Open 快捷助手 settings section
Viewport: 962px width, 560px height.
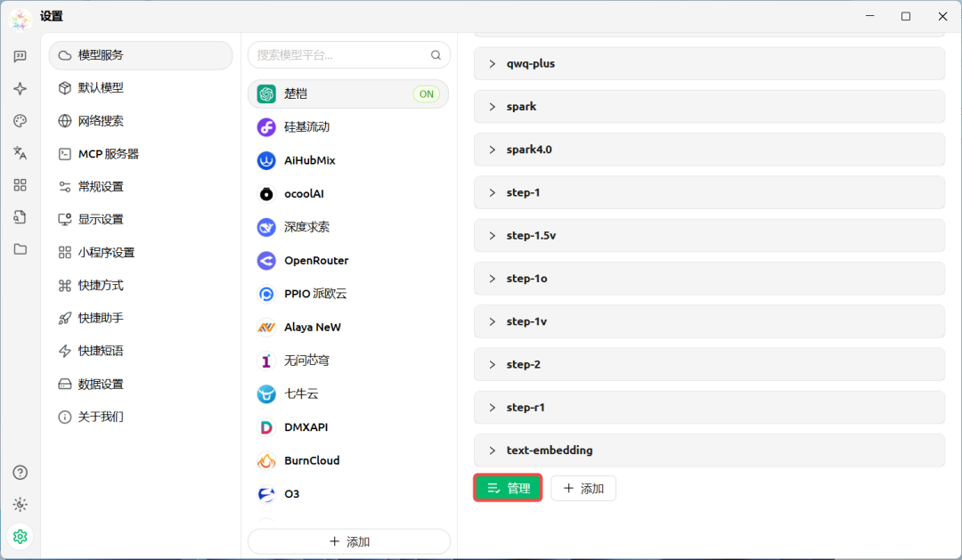[141, 318]
